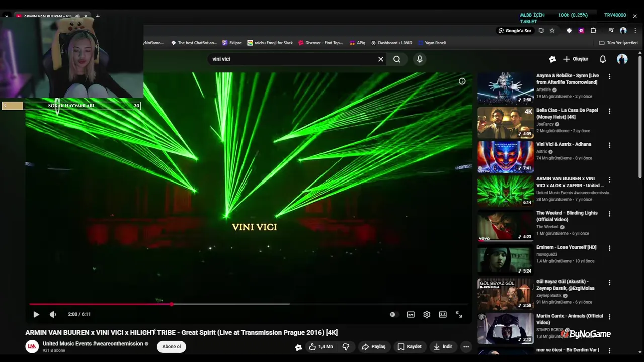Image resolution: width=644 pixels, height=362 pixels.
Task: Open YouTube notifications bell
Action: 603,59
